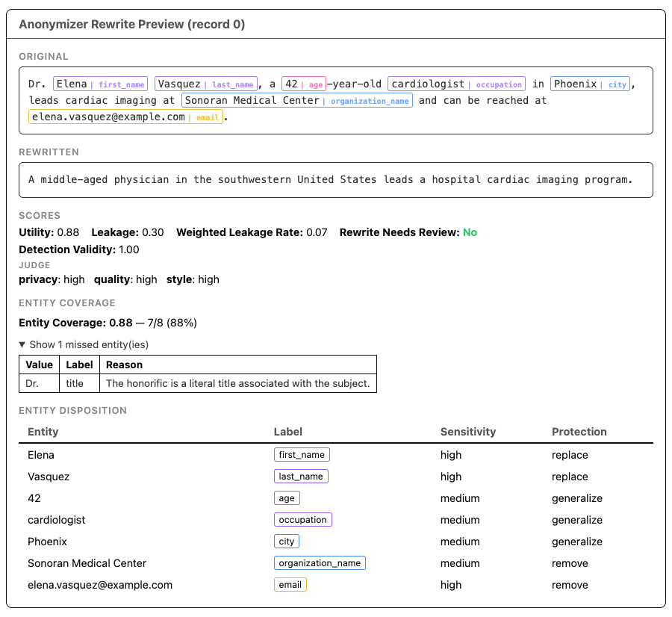Click 'high' sensitivity in the email row
This screenshot has height=617, width=672.
point(451,585)
